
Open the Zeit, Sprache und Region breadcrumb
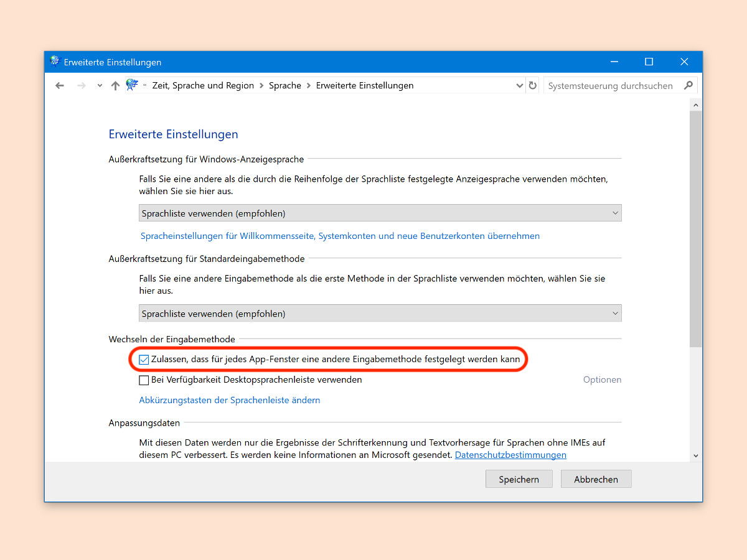[203, 86]
